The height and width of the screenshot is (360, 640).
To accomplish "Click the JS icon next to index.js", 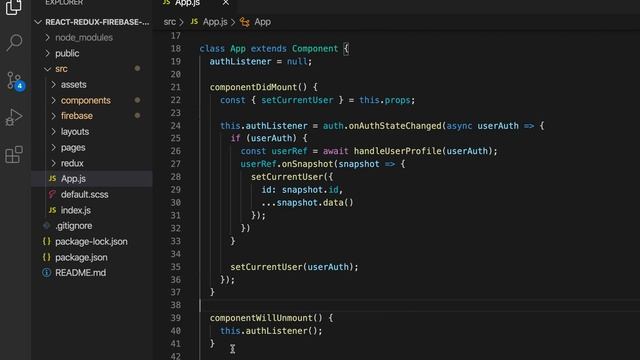I will coord(52,210).
